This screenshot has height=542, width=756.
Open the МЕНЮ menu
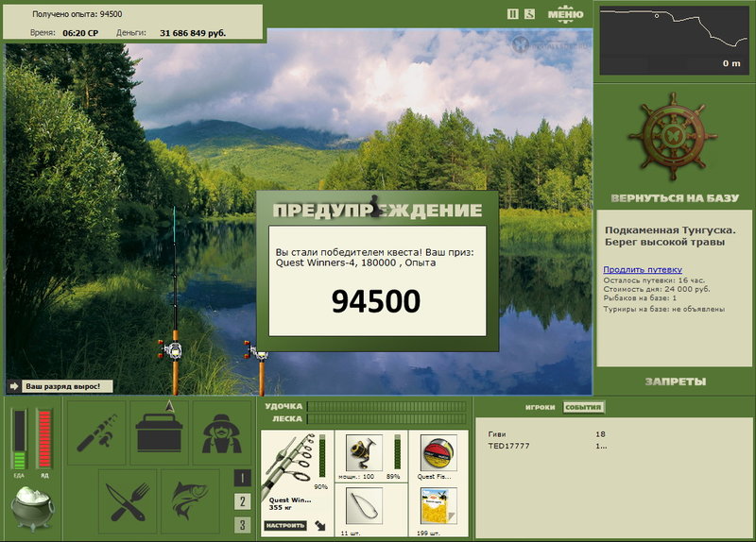(565, 14)
